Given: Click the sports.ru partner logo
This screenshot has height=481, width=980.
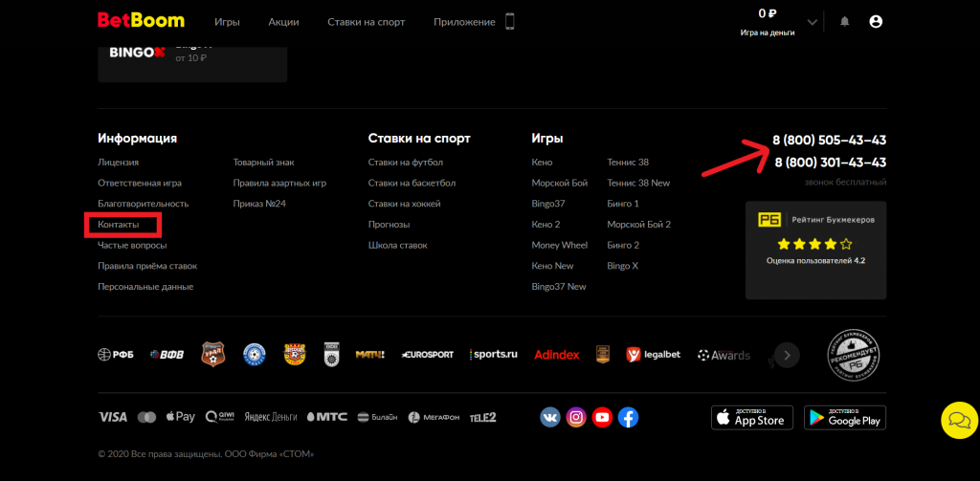Looking at the screenshot, I should (x=494, y=354).
